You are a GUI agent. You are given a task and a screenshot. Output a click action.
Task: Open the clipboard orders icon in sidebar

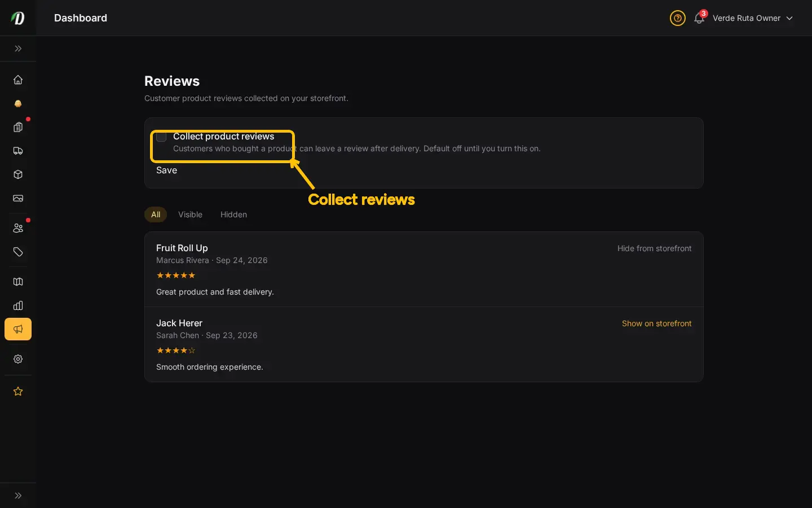(18, 127)
